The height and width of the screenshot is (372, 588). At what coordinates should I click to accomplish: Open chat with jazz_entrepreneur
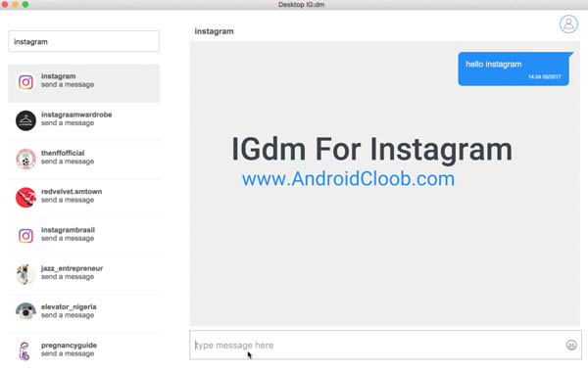pyautogui.click(x=84, y=275)
